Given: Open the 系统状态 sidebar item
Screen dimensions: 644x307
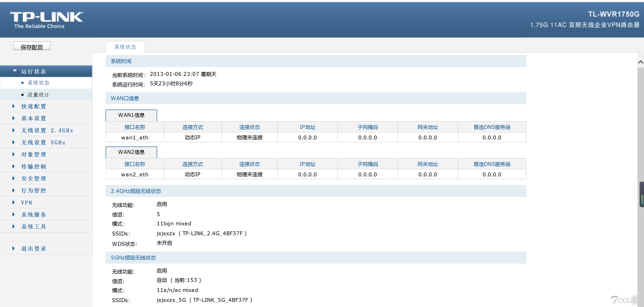Looking at the screenshot, I should (x=38, y=83).
